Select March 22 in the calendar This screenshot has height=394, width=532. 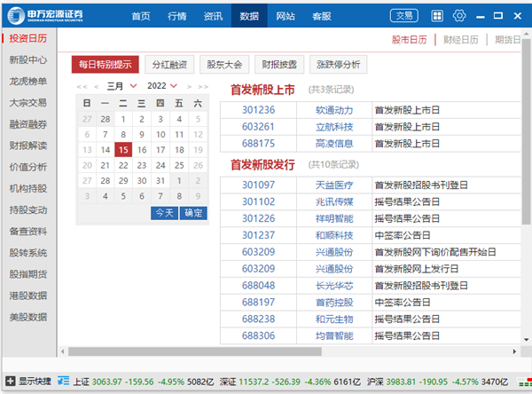click(123, 165)
